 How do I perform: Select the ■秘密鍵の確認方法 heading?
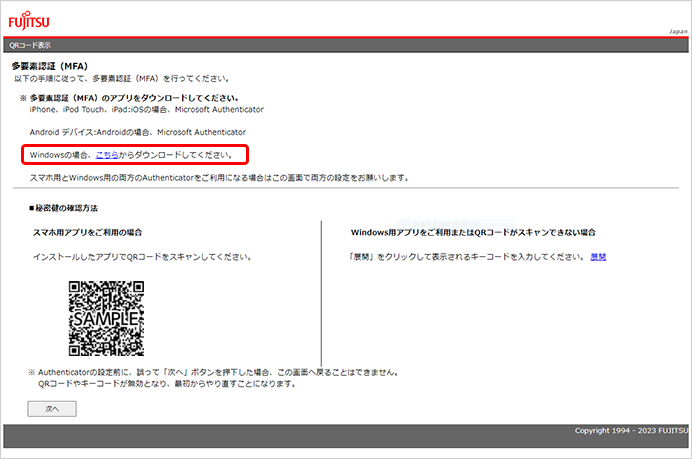pyautogui.click(x=64, y=208)
